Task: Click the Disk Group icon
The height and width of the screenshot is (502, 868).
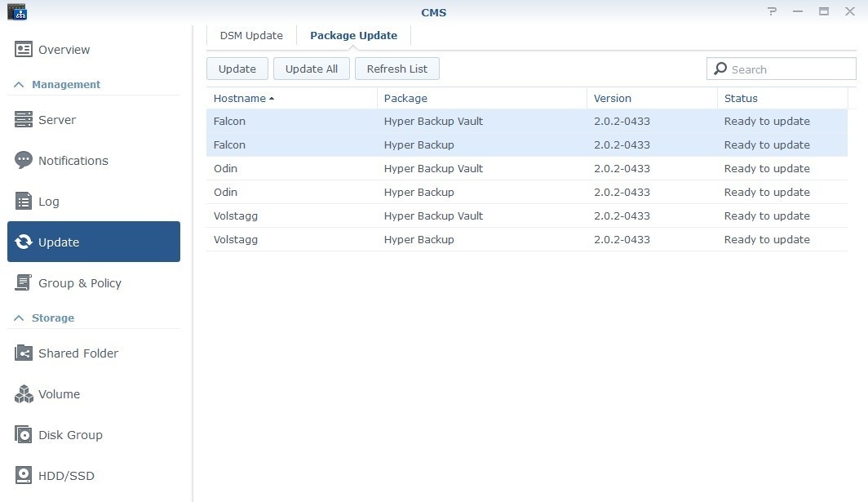Action: coord(23,434)
